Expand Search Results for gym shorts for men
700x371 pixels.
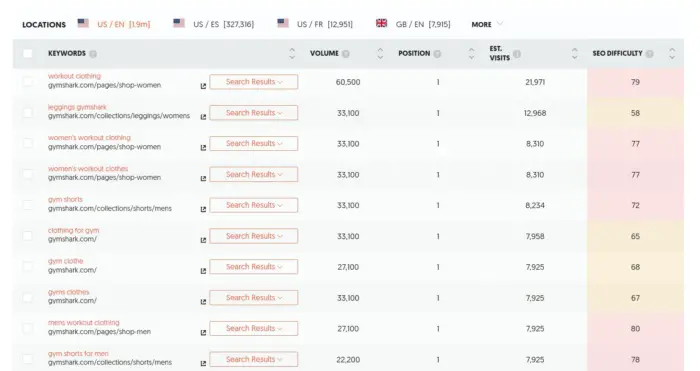(254, 359)
